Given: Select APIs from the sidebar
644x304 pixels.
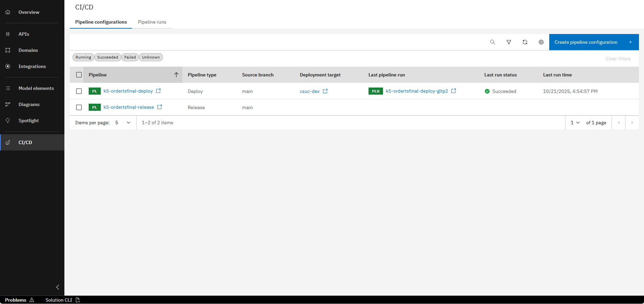Looking at the screenshot, I should point(24,34).
